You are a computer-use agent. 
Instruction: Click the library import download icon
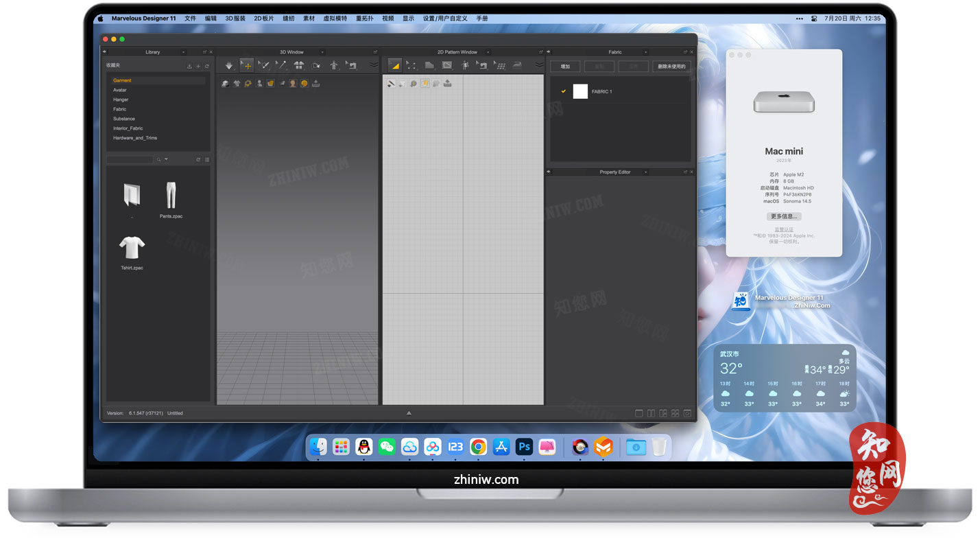point(189,67)
